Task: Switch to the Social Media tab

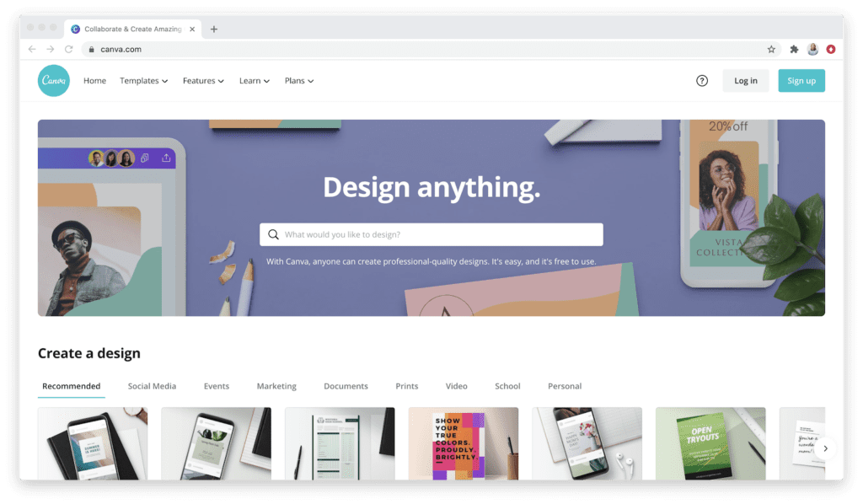Action: click(152, 386)
